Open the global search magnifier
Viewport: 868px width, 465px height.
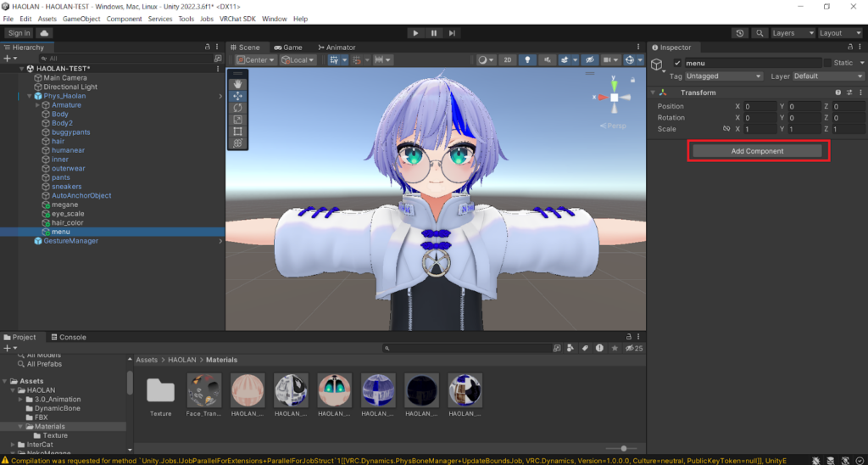click(x=760, y=33)
